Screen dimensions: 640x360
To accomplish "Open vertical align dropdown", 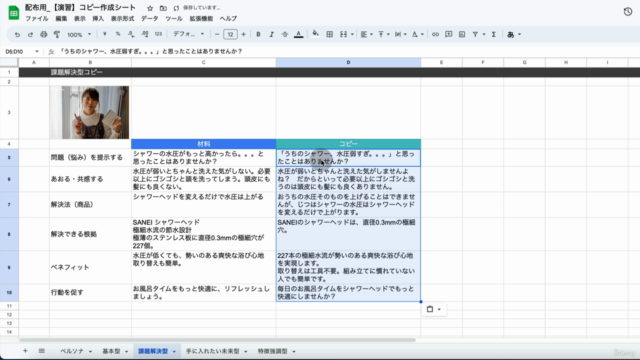I will click(383, 34).
